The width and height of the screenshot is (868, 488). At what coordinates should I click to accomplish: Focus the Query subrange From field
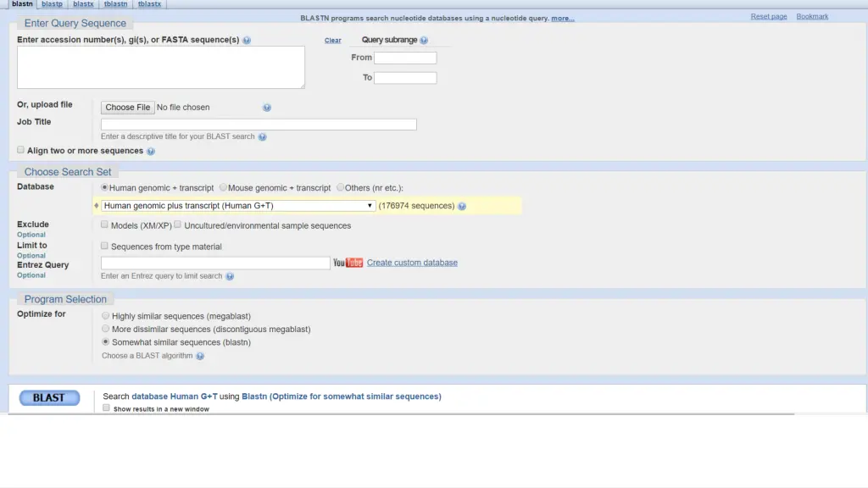coord(405,58)
